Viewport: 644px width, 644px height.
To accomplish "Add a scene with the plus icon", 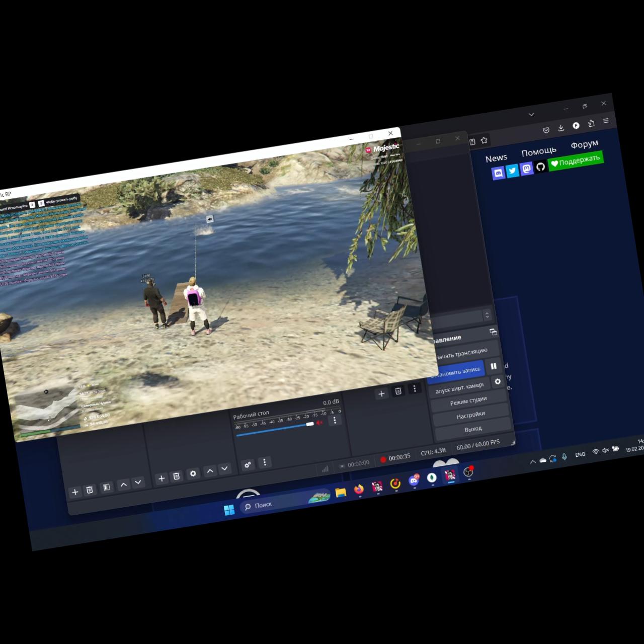I will coord(75,492).
